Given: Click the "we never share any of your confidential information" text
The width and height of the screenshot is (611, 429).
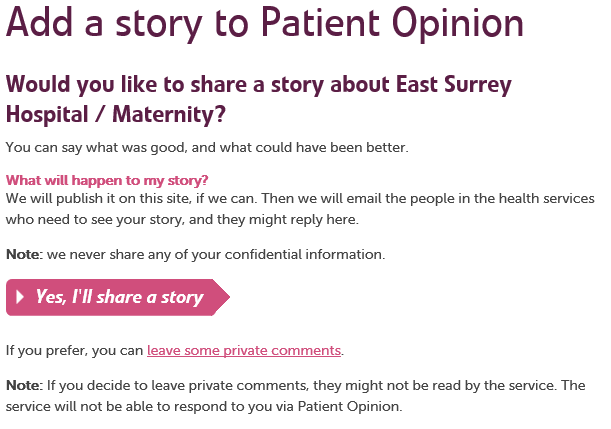Looking at the screenshot, I should coord(216,255).
